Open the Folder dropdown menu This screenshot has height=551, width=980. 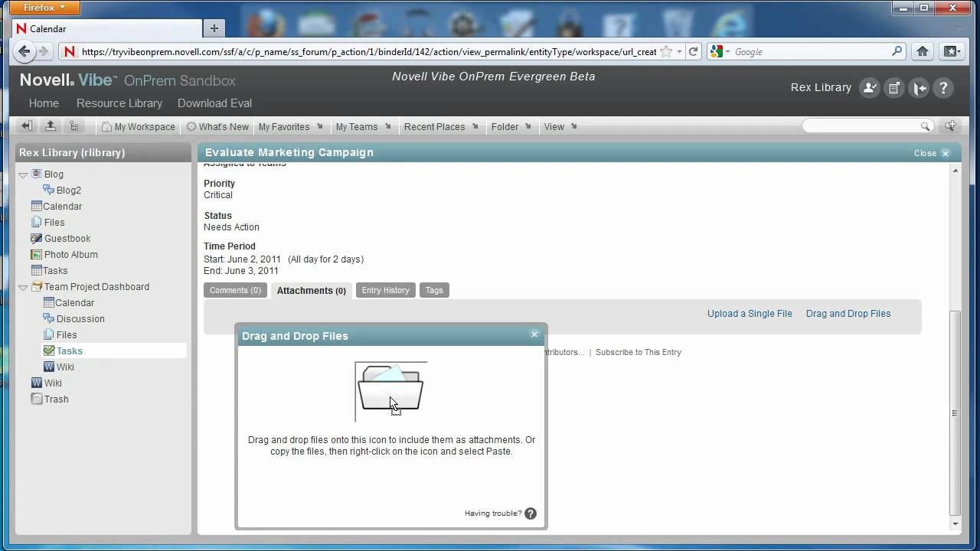point(511,127)
